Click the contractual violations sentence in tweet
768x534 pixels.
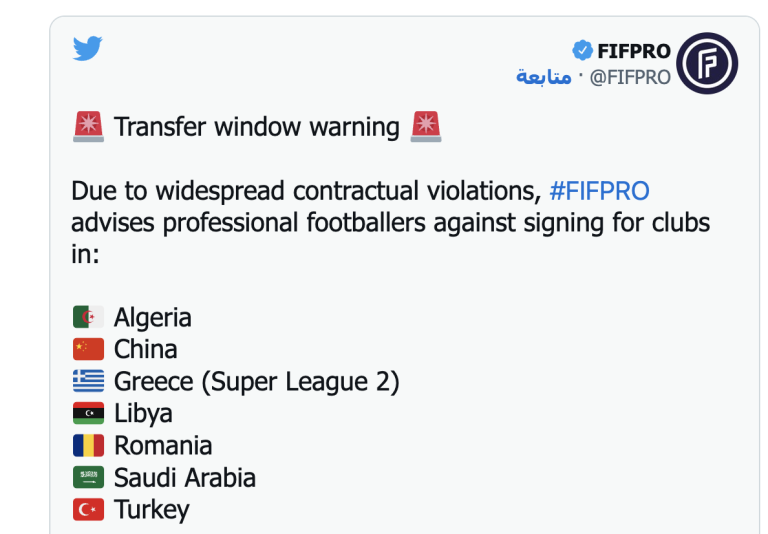[390, 222]
